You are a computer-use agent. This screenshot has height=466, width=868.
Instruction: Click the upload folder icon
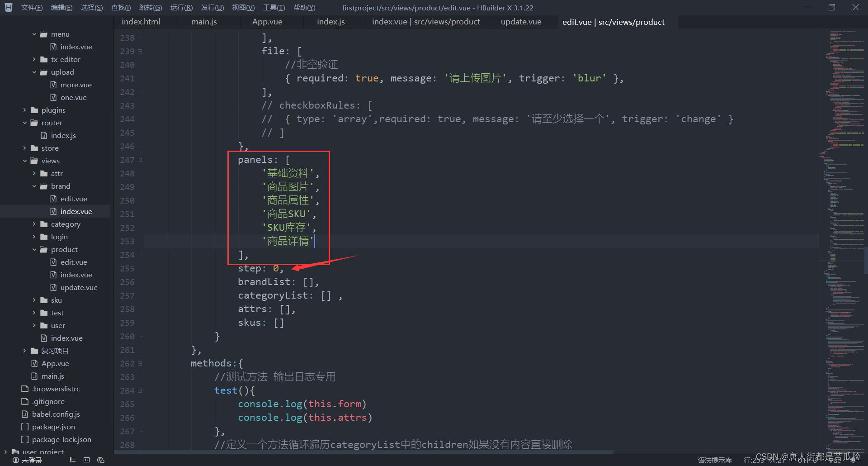[x=44, y=72]
